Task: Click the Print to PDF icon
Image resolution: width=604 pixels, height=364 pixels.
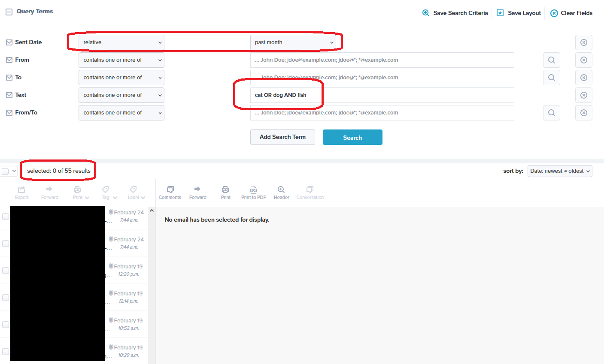Action: (x=253, y=190)
